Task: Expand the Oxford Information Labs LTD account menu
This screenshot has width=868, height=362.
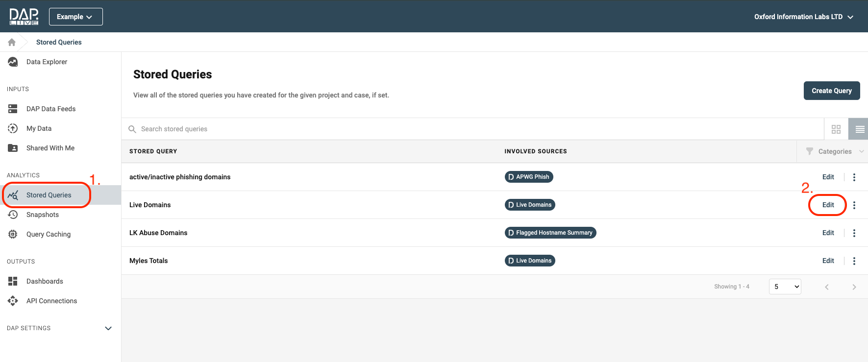Action: [803, 17]
